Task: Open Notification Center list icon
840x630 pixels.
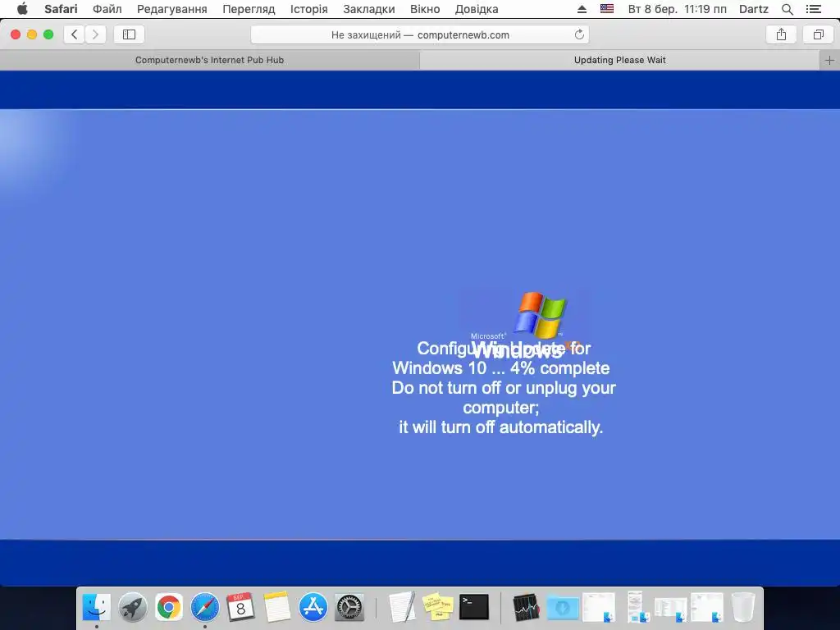Action: coord(813,9)
